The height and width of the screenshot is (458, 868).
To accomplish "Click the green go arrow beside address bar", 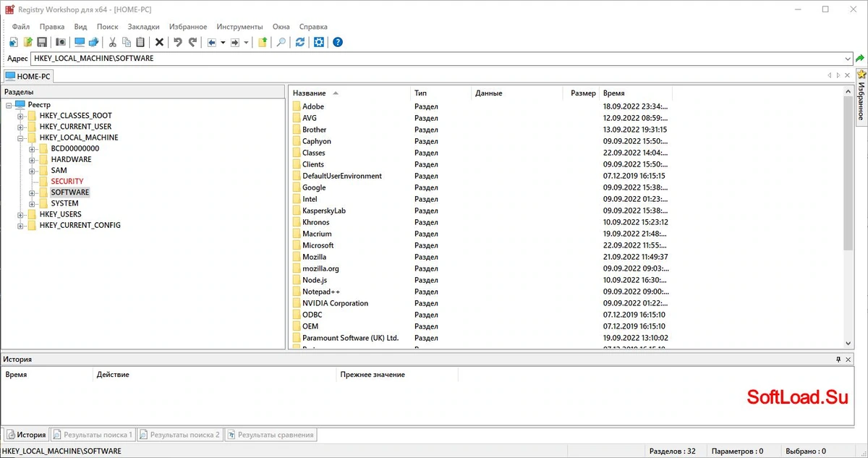I will (x=860, y=59).
